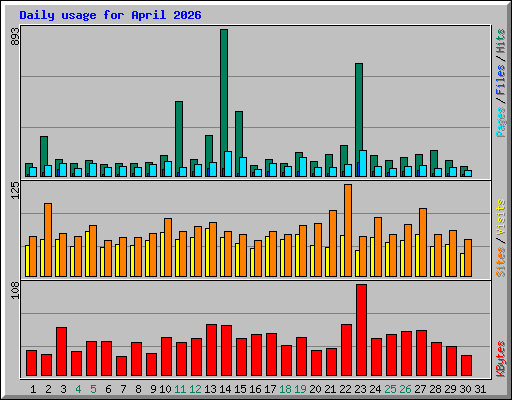Screen dimensions: 512x400
Task: Click the red KBytes bar for day 13
Action: [x=211, y=350]
